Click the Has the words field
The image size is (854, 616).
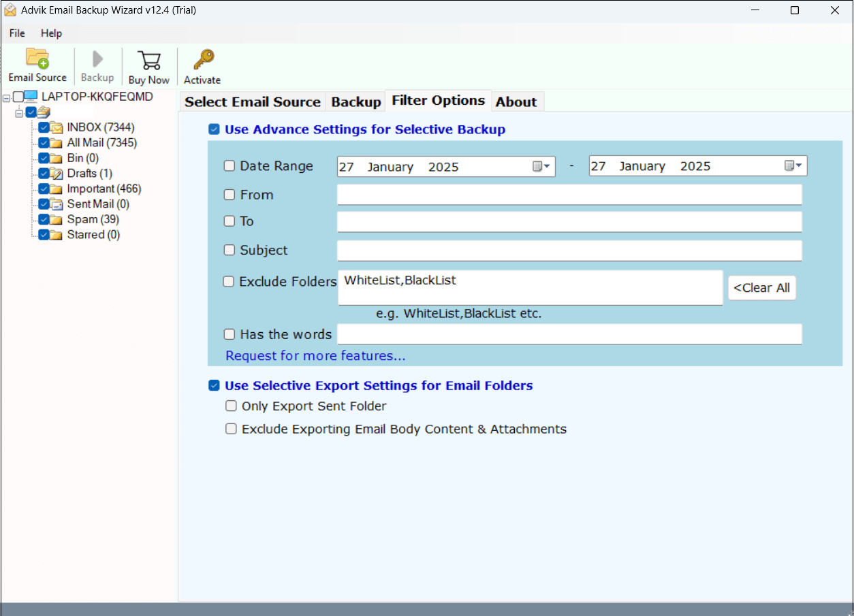[x=569, y=334]
